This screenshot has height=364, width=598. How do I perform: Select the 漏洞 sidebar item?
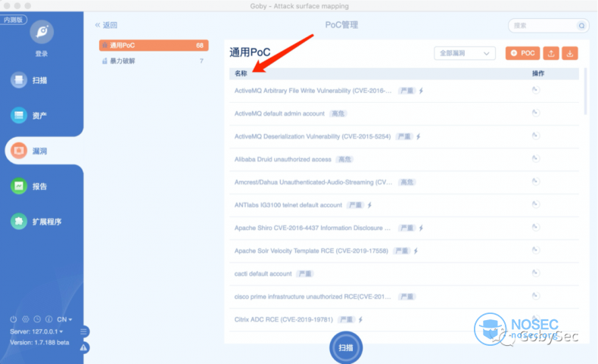coord(29,151)
